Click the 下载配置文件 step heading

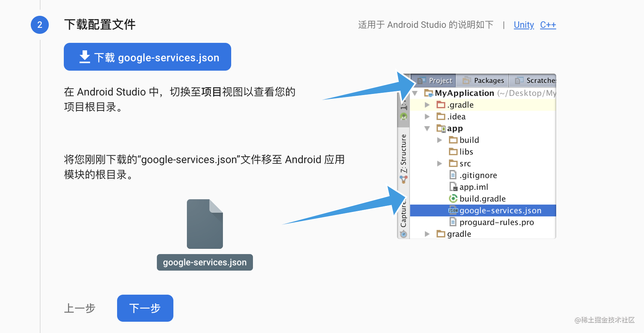pos(100,25)
